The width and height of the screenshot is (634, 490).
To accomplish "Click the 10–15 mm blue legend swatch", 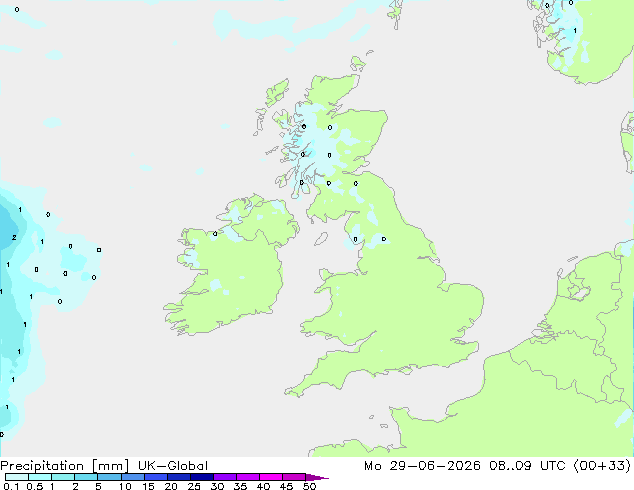I will (133, 477).
